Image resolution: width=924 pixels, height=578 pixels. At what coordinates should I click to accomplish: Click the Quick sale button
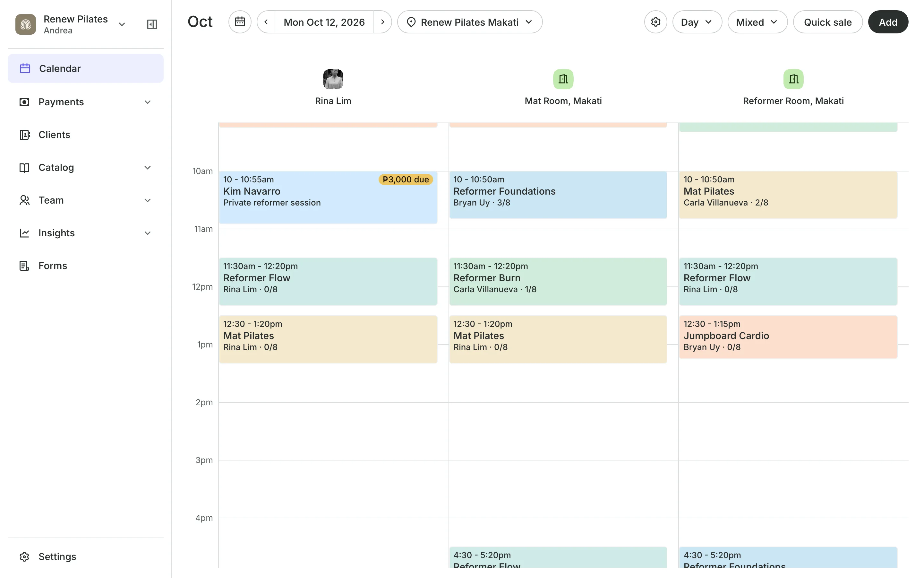click(x=827, y=22)
